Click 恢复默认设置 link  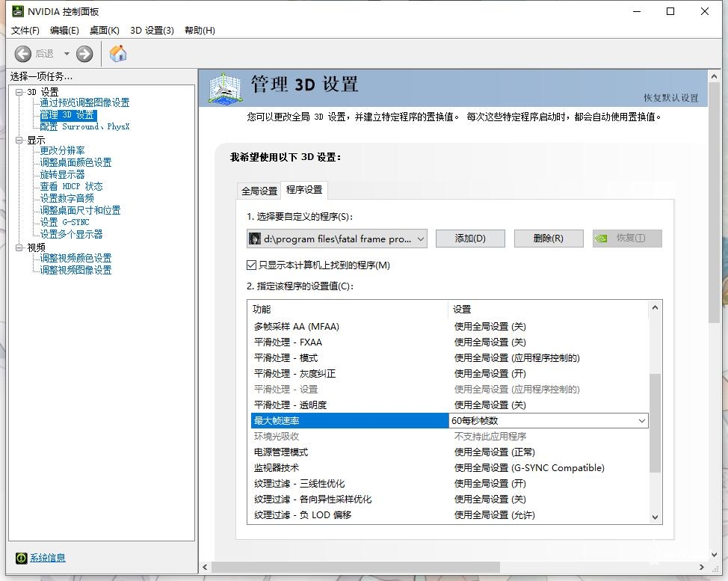pos(670,98)
